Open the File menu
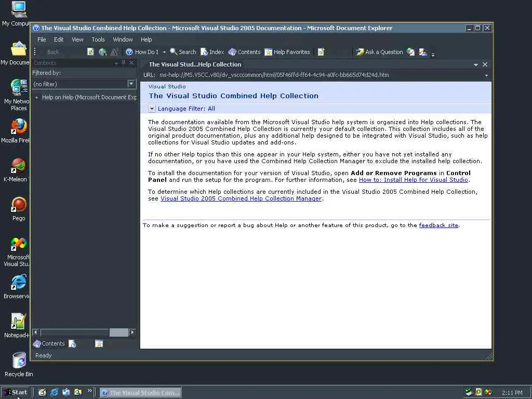532x399 pixels. click(x=42, y=39)
